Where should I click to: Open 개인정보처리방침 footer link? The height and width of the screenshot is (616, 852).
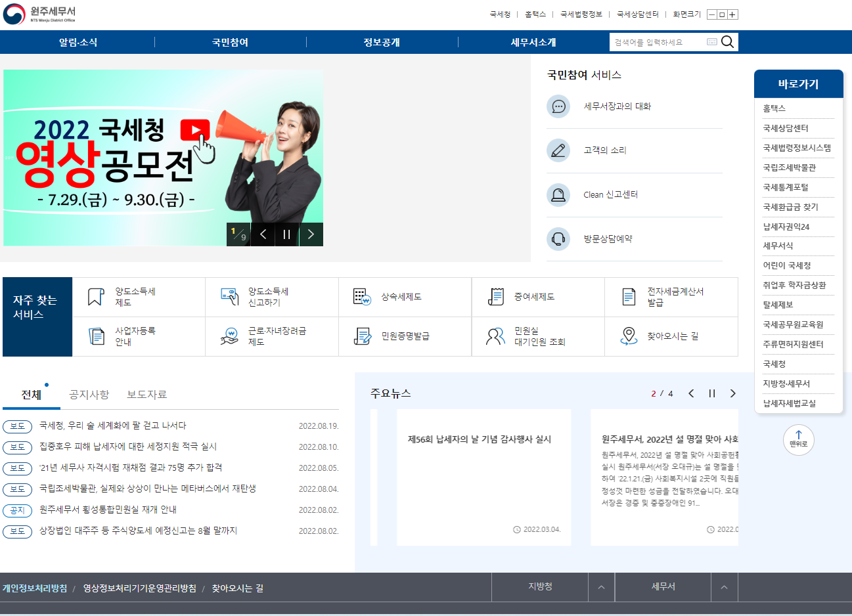(35, 588)
